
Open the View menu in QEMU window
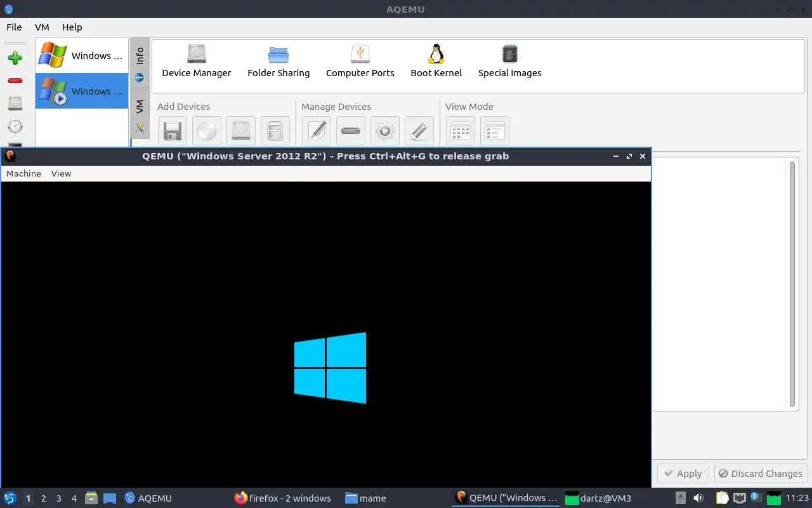[62, 173]
